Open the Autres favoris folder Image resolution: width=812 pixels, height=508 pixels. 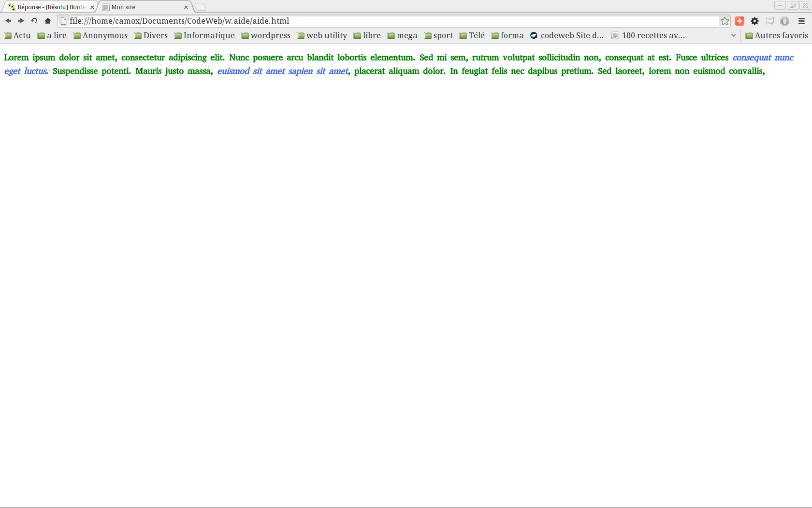click(777, 35)
